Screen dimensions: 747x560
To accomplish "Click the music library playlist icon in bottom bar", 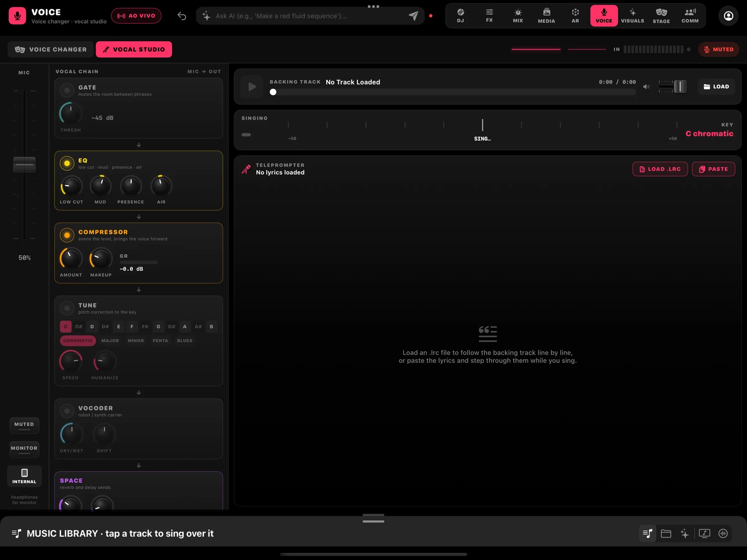I will click(x=647, y=533).
